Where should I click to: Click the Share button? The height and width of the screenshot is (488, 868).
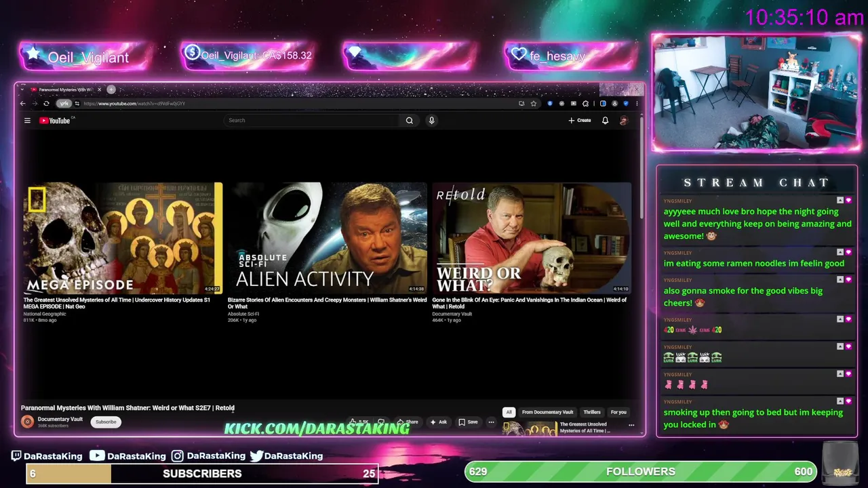click(x=408, y=422)
